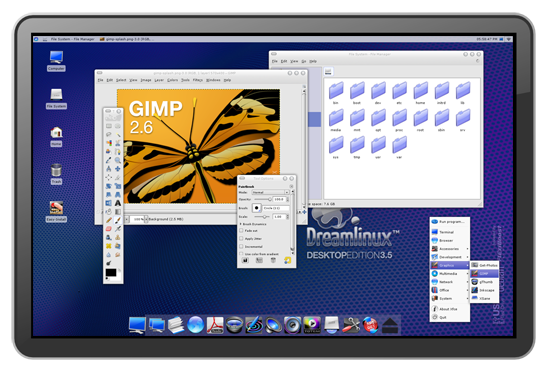Open the Adobe PDF reader dock icon
The width and height of the screenshot is (547, 375).
[215, 325]
